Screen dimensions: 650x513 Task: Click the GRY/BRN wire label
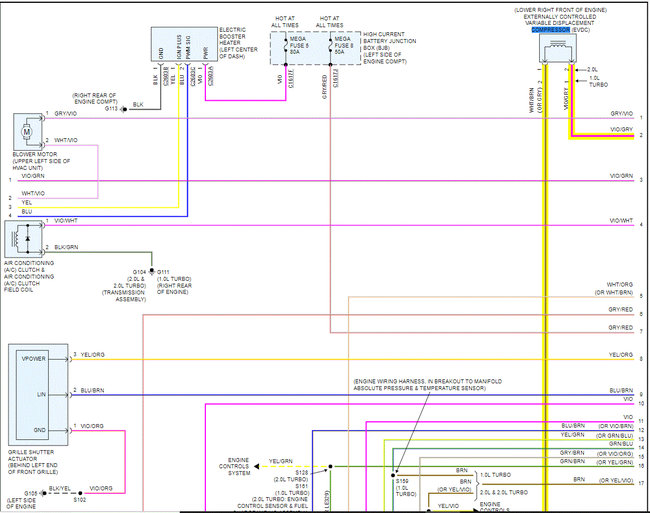(572, 453)
